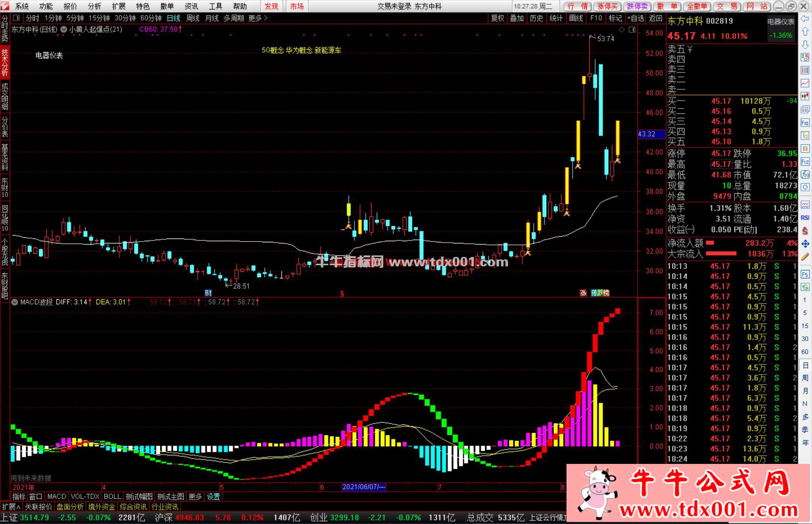Click the report list checkmark icon
This screenshot has width=812, height=524.
805,57
